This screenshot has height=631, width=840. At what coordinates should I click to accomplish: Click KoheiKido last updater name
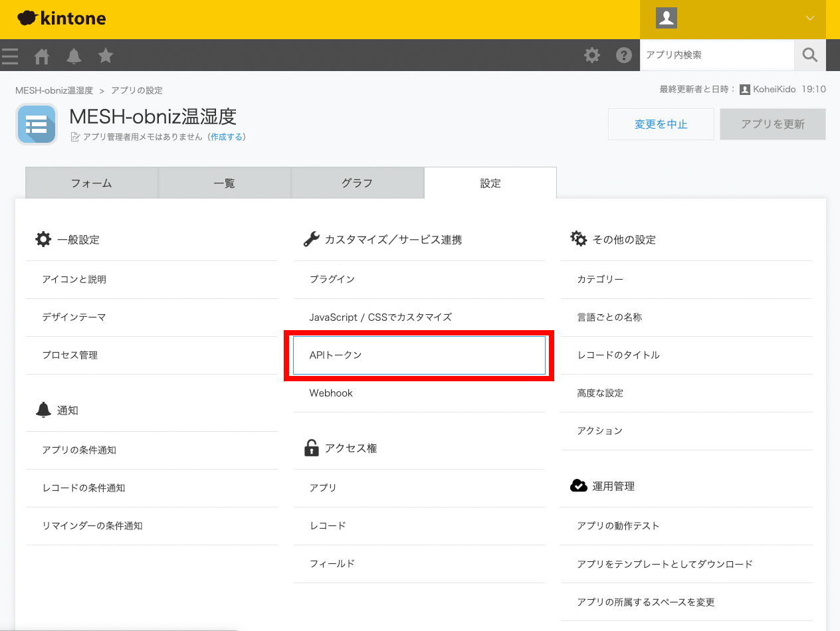click(x=775, y=89)
